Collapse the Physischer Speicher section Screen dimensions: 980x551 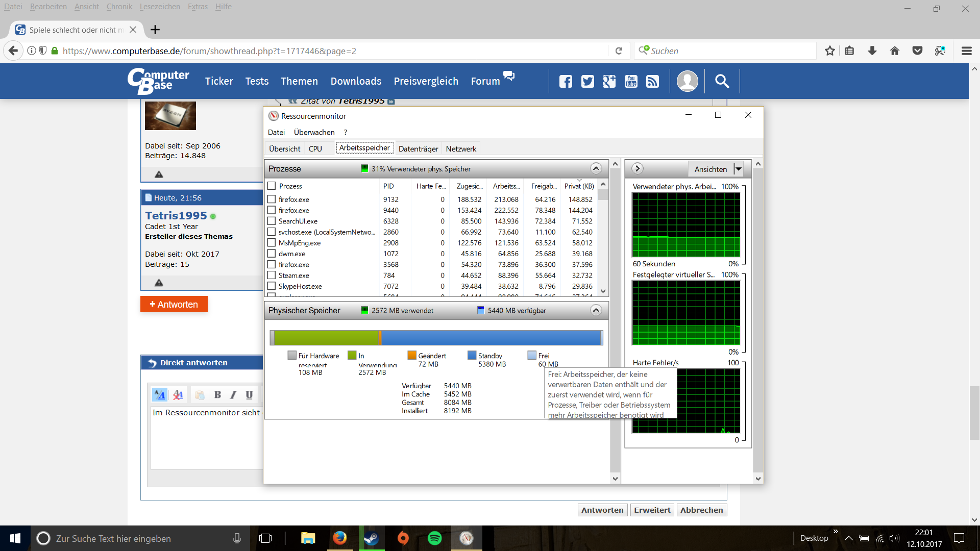click(596, 310)
